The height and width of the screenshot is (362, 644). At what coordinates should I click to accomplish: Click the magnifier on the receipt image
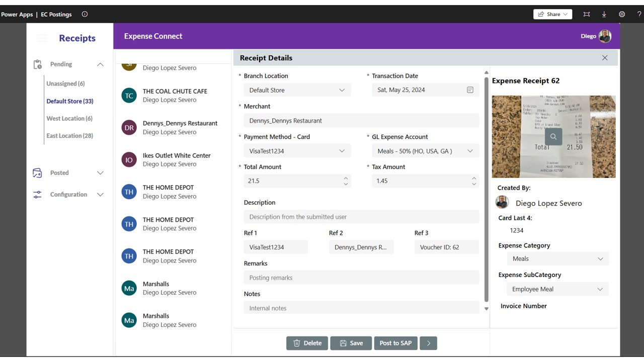point(553,137)
